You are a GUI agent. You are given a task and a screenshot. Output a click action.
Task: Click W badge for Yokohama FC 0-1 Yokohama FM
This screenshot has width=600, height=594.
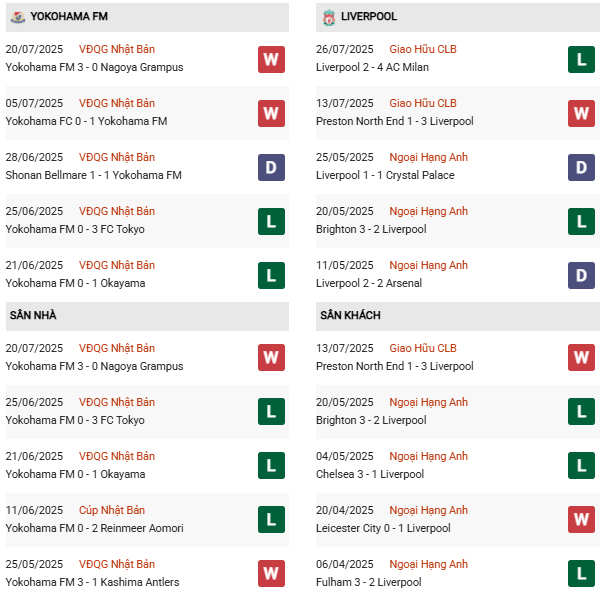pyautogui.click(x=271, y=113)
